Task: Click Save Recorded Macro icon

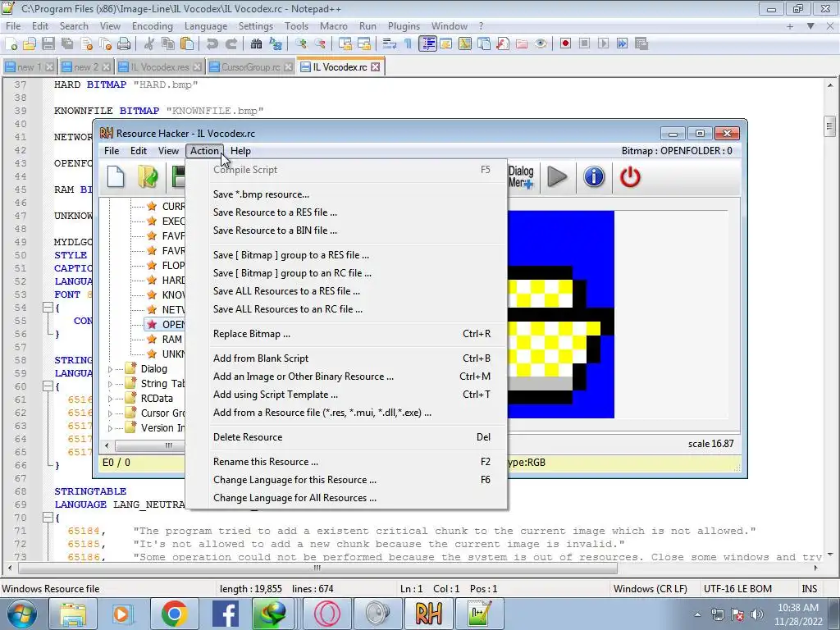Action: click(x=641, y=44)
